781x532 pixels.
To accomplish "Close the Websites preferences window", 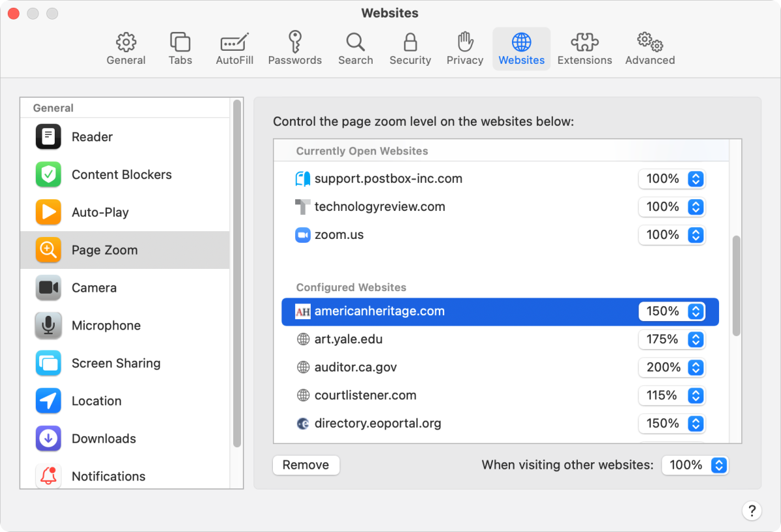I will click(x=14, y=14).
